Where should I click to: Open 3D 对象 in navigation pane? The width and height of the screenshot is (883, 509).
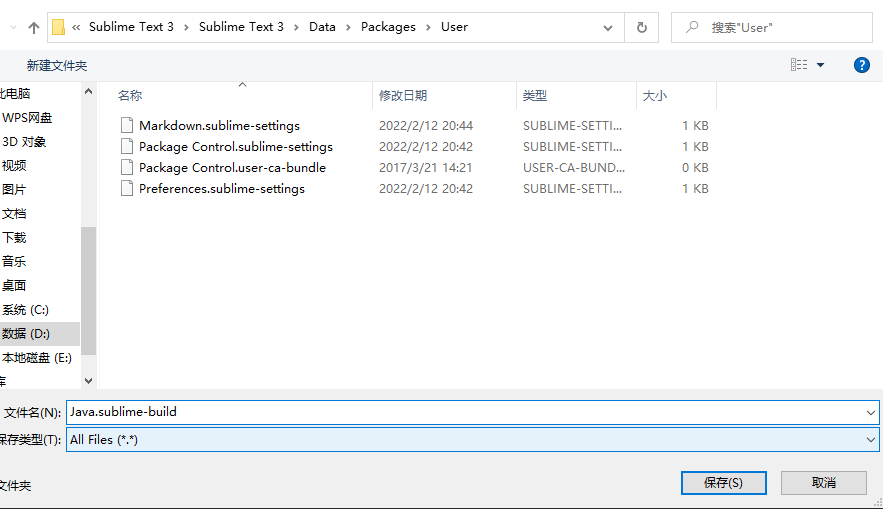pyautogui.click(x=24, y=142)
